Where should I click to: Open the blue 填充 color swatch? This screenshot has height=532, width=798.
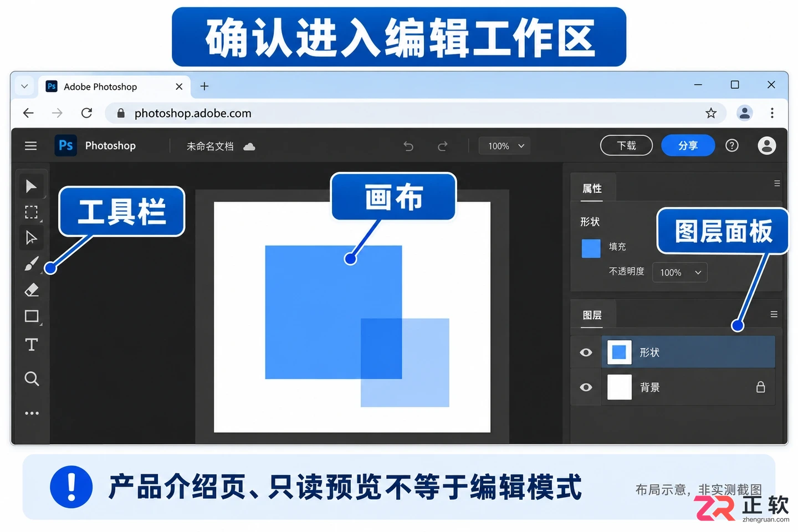click(591, 248)
